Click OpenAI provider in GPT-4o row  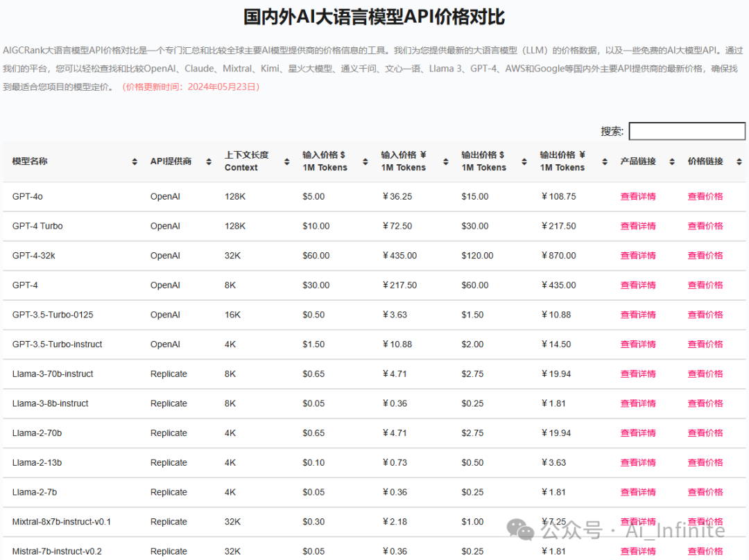click(165, 196)
